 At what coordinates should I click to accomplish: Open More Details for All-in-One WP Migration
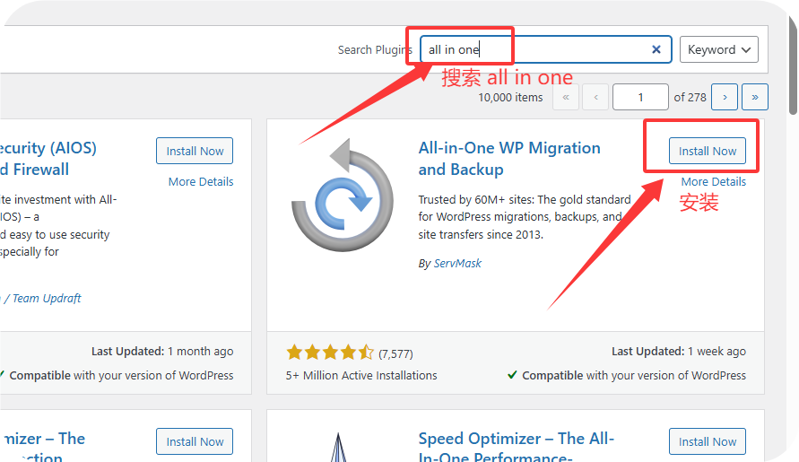713,182
